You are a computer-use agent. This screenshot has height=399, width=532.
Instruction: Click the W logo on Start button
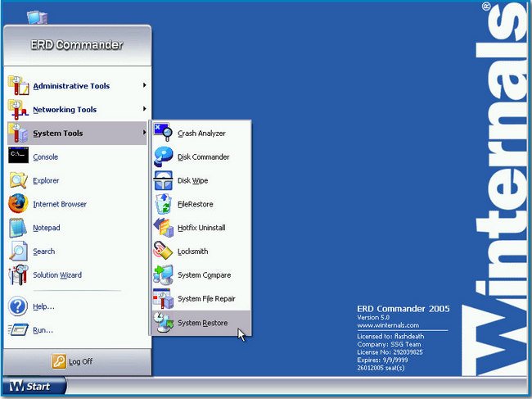pyautogui.click(x=16, y=386)
